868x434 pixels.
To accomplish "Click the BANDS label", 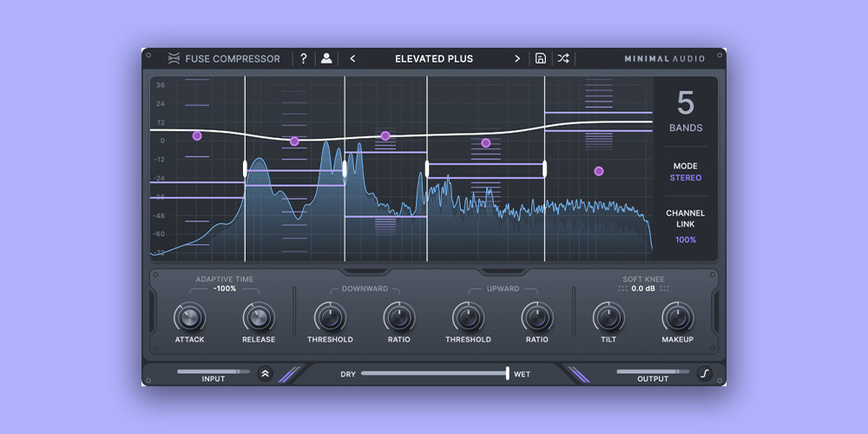I will [x=686, y=128].
